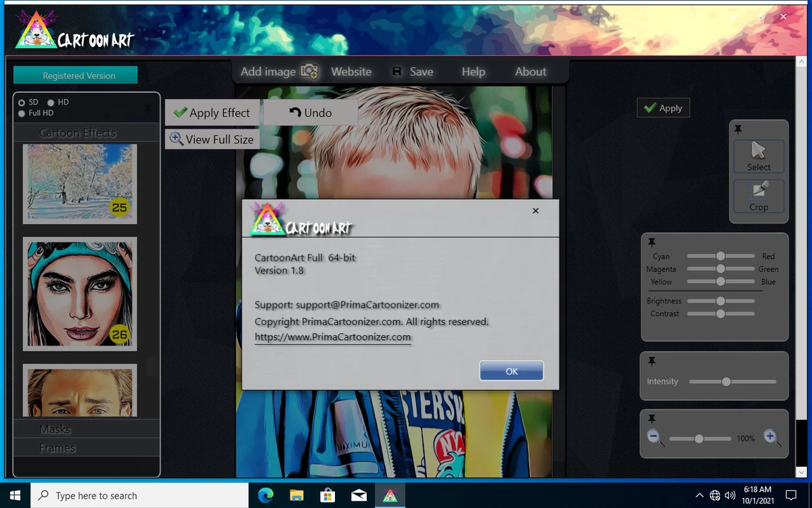The height and width of the screenshot is (508, 812).
Task: Pin the Intensity panel
Action: [652, 361]
